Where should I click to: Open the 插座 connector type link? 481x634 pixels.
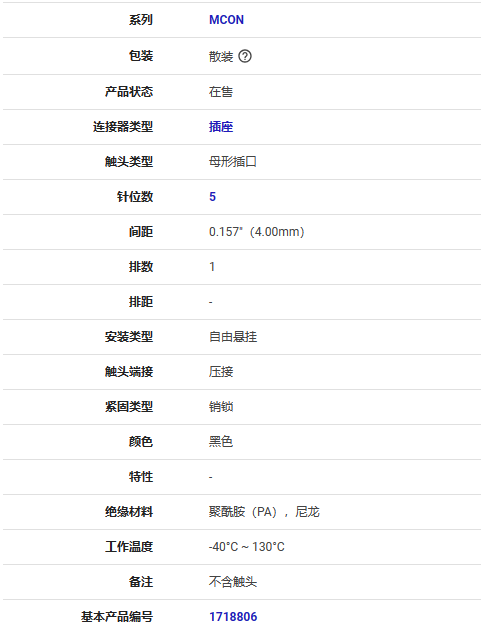[221, 127]
